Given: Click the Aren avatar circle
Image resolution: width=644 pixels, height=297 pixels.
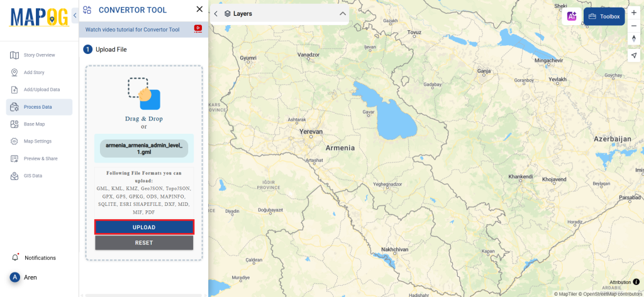Looking at the screenshot, I should pyautogui.click(x=15, y=278).
